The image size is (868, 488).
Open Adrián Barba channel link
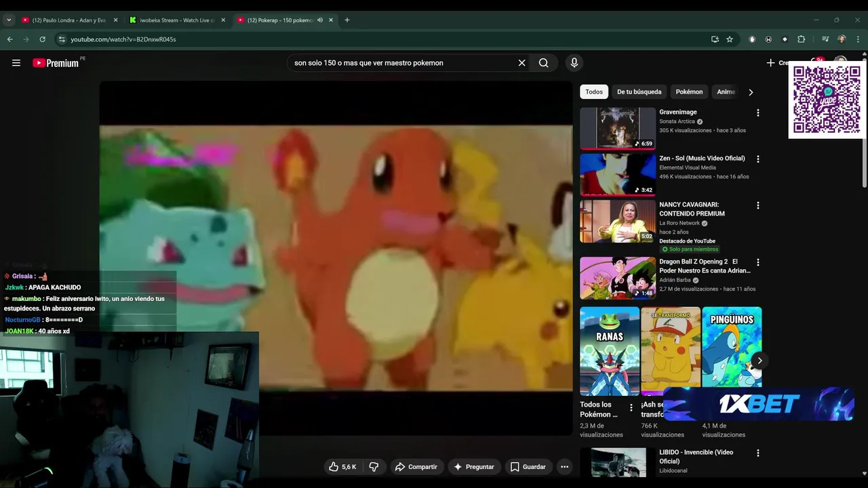point(675,280)
